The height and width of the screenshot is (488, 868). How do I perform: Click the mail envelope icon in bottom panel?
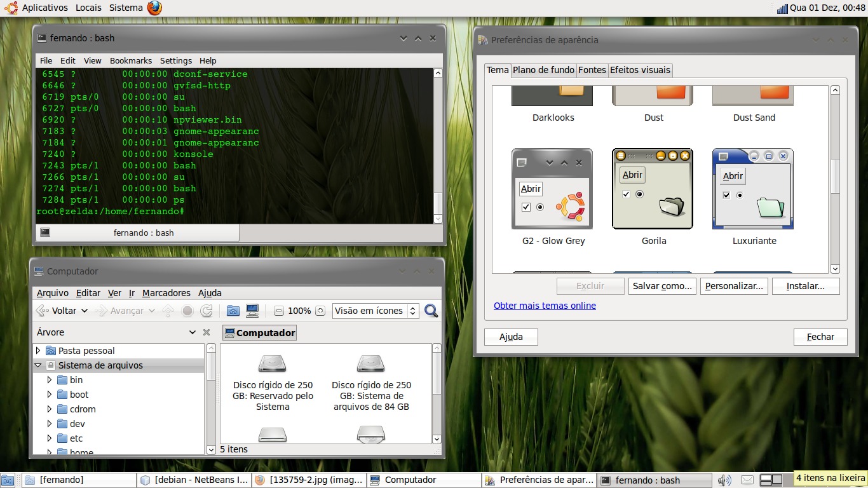click(x=747, y=480)
